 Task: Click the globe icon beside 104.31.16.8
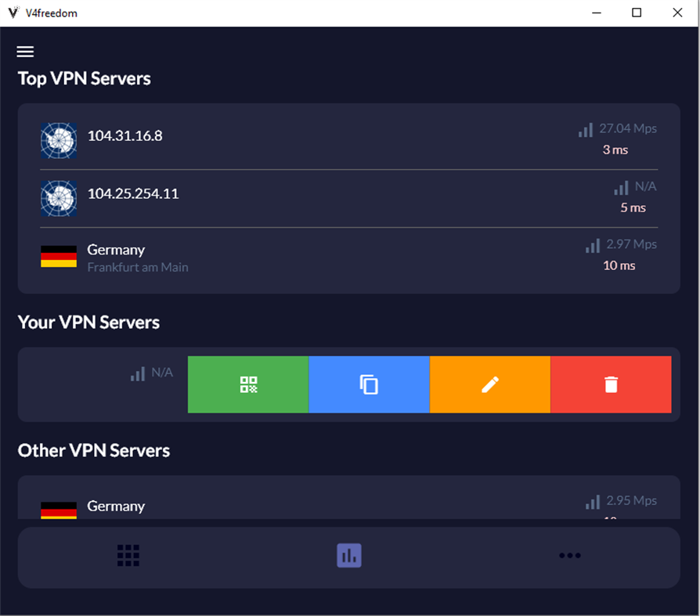tap(59, 140)
